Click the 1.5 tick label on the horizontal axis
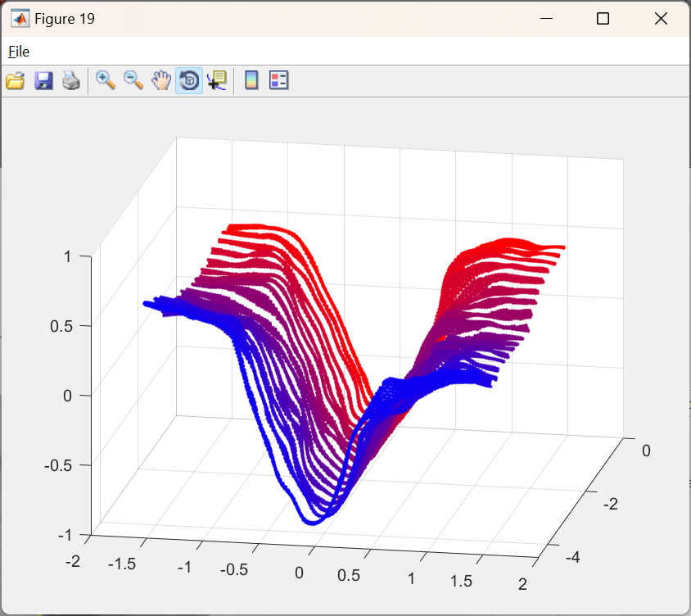Viewport: 691px width, 616px height. tap(463, 581)
